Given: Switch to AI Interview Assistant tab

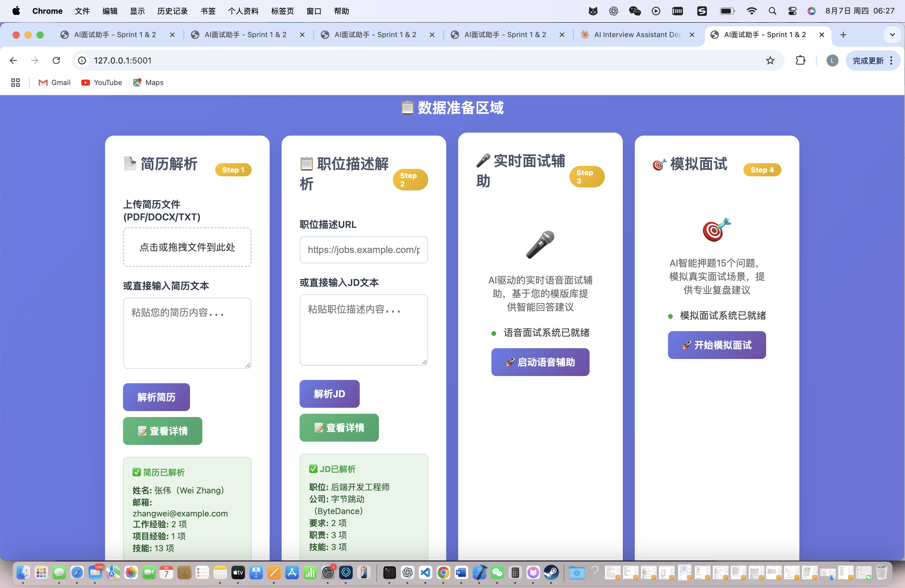Looking at the screenshot, I should pyautogui.click(x=637, y=35).
